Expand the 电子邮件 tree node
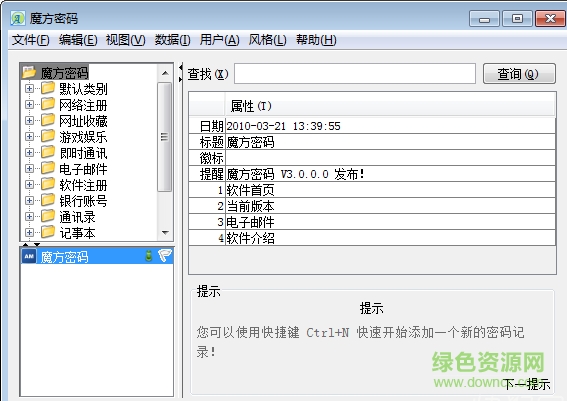 [29, 168]
